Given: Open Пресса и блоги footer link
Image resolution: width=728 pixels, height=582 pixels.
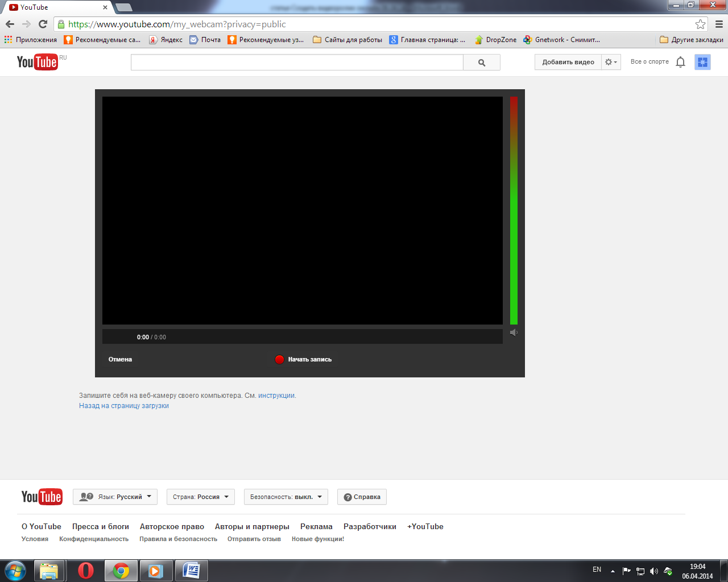Looking at the screenshot, I should coord(101,527).
